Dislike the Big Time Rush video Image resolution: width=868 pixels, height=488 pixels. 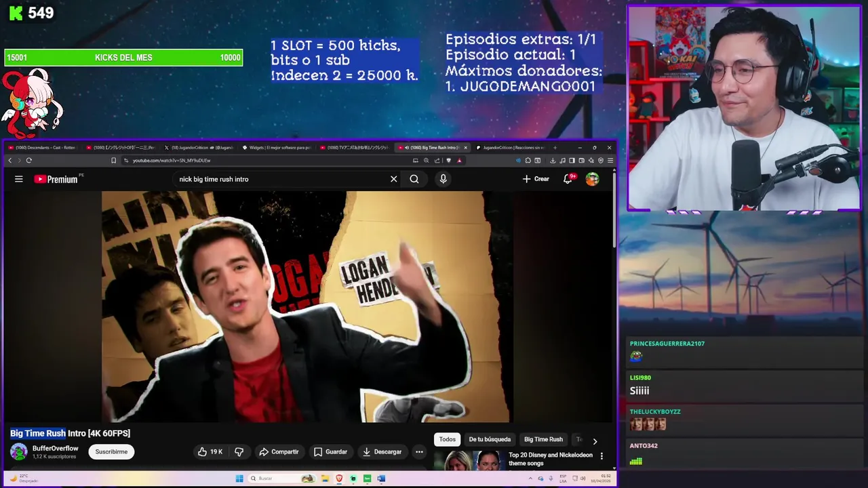(x=239, y=451)
